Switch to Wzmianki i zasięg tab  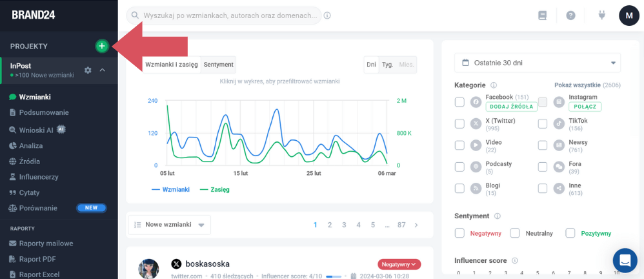pos(172,65)
